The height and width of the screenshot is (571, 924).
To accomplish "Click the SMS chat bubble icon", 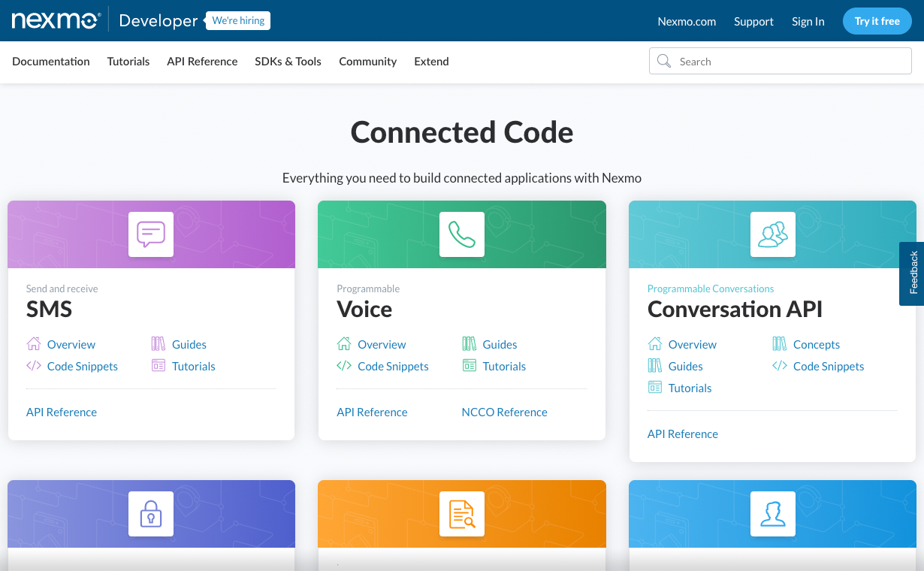I will click(x=150, y=234).
